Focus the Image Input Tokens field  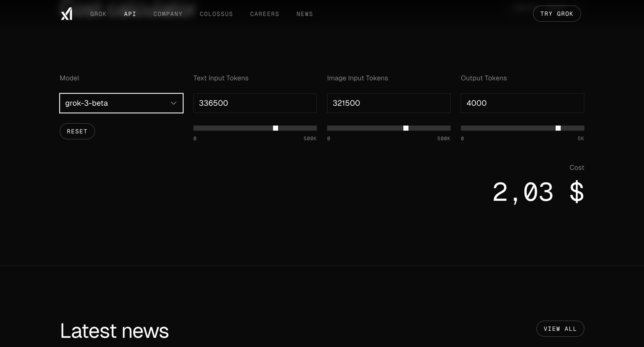click(x=389, y=103)
